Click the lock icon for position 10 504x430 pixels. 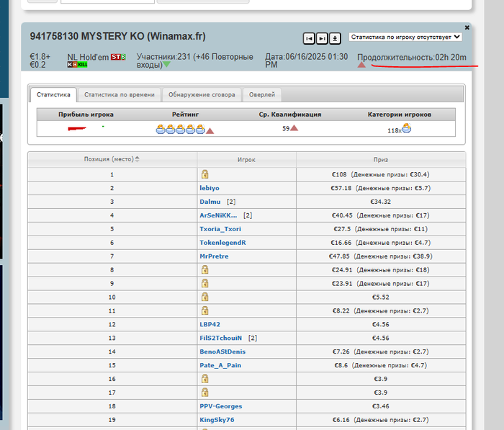204,297
